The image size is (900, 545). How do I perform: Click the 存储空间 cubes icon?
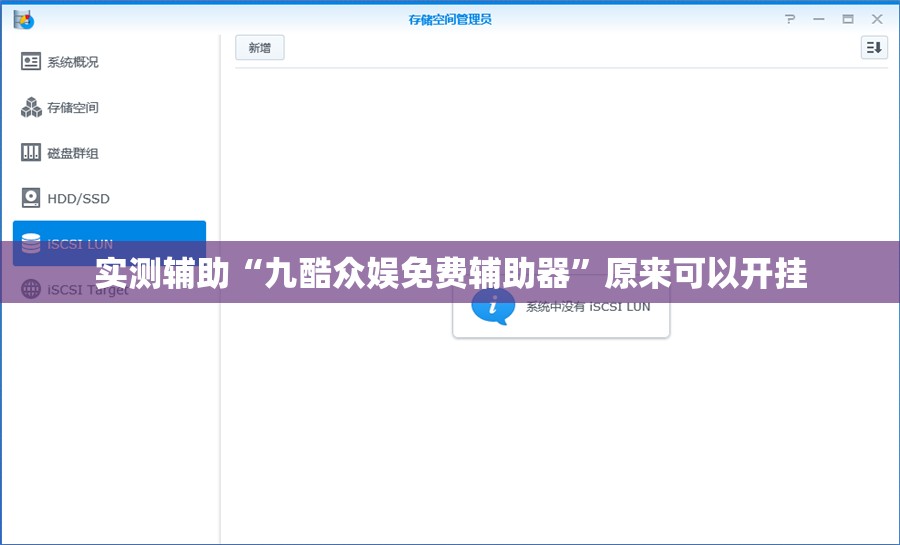[31, 107]
